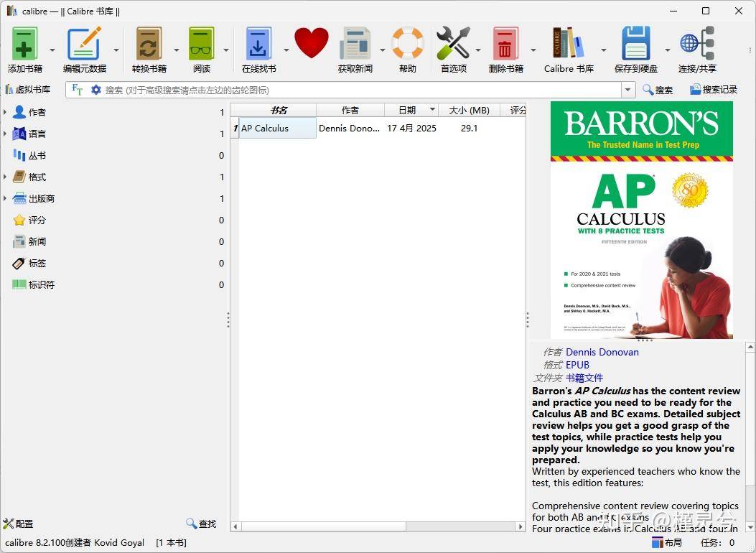This screenshot has width=756, height=553.
Task: Open advanced search gear icon
Action: 96,90
